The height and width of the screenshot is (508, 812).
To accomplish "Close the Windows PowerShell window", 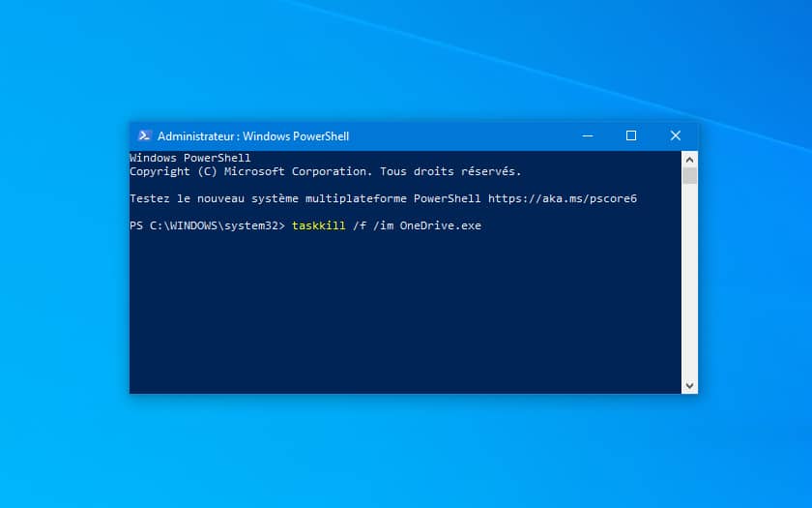I will pyautogui.click(x=676, y=135).
